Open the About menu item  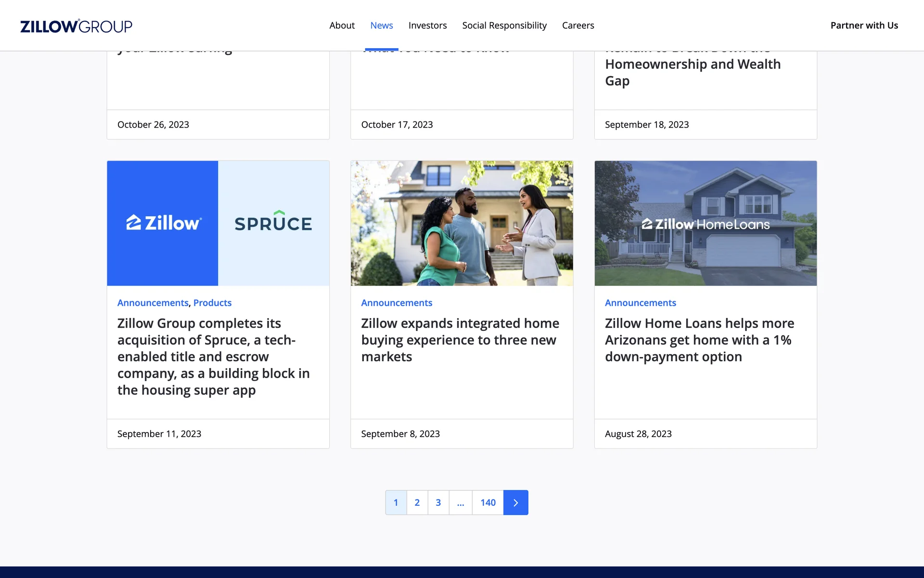(342, 26)
